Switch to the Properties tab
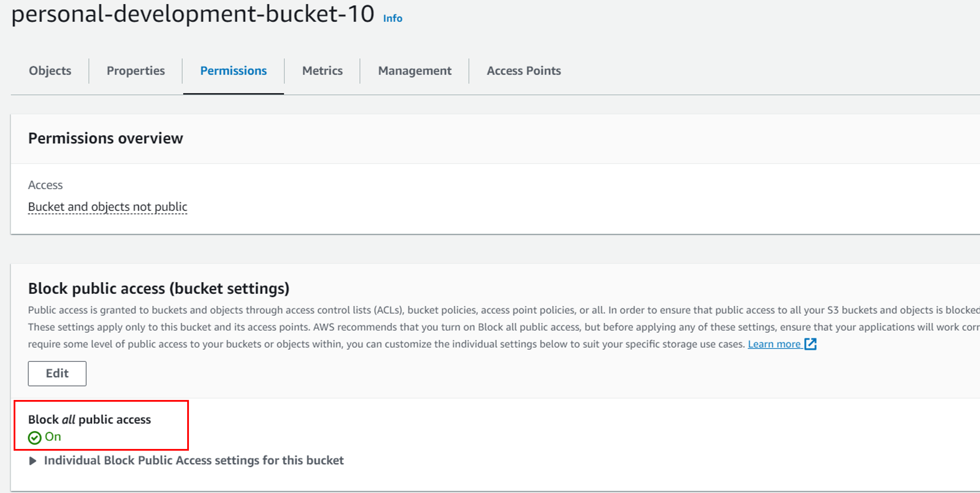Image resolution: width=980 pixels, height=493 pixels. [135, 71]
